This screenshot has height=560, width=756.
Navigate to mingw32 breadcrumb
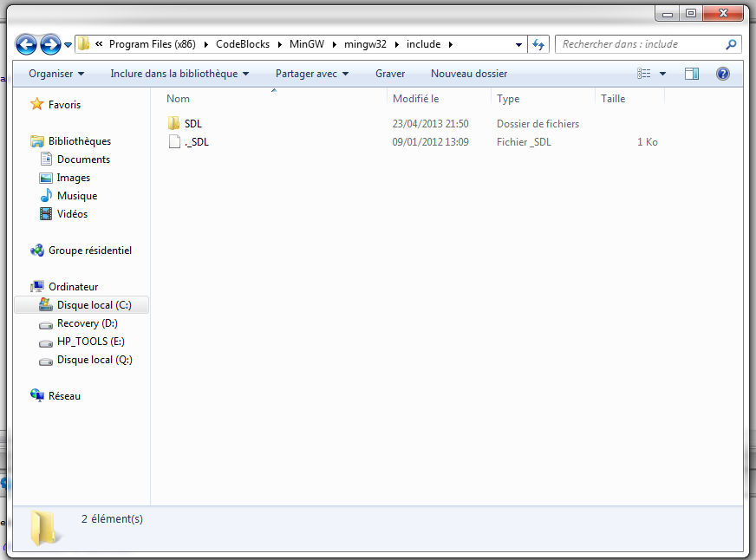365,44
